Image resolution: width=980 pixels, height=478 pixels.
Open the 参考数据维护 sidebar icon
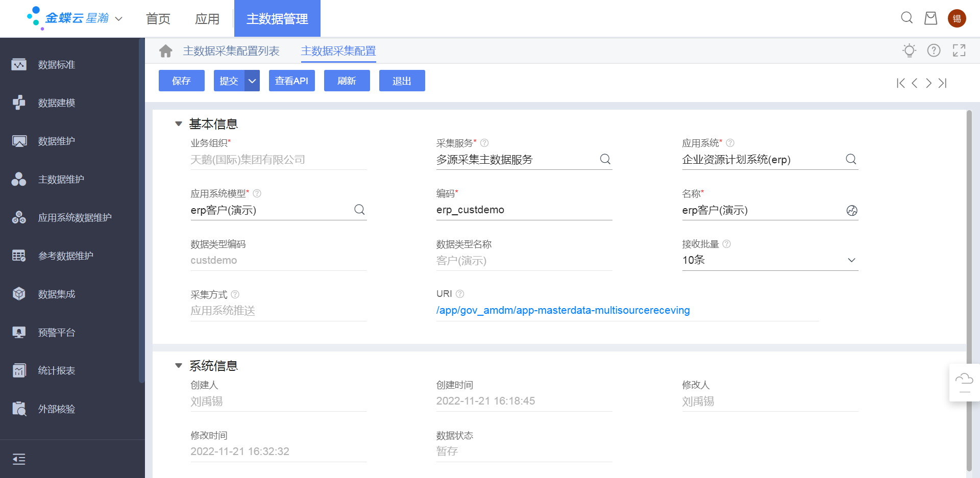click(19, 256)
